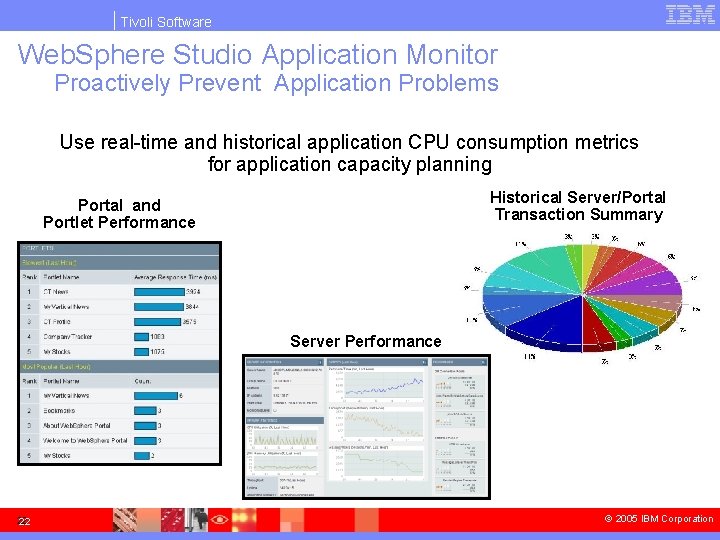Click the 'Count' column header

(x=142, y=381)
